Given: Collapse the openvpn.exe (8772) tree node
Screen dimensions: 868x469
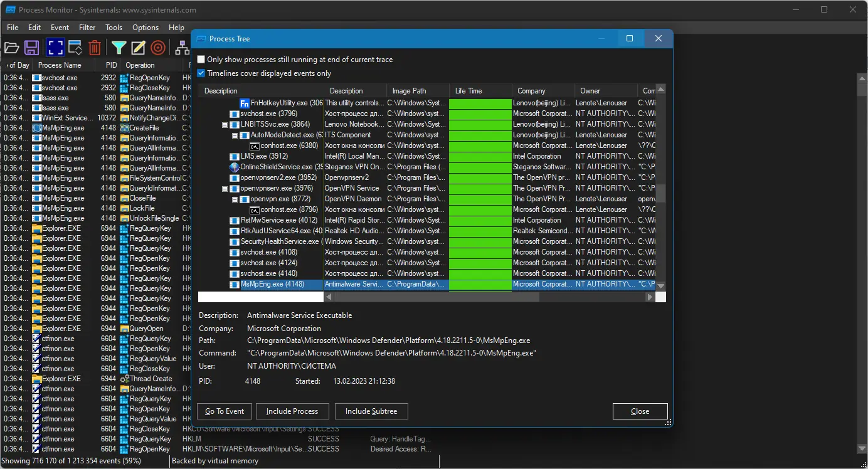Looking at the screenshot, I should (235, 199).
